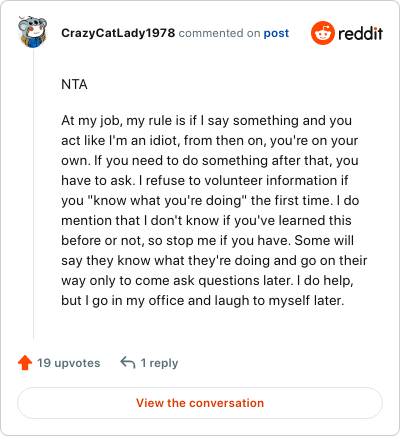Screen dimensions: 400x436
Task: Click the "NTA" verdict text
Action: [74, 84]
